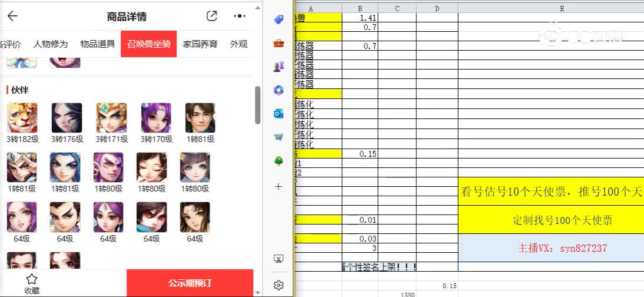
Task: Select the companion labeled 3转176级
Action: (x=67, y=118)
